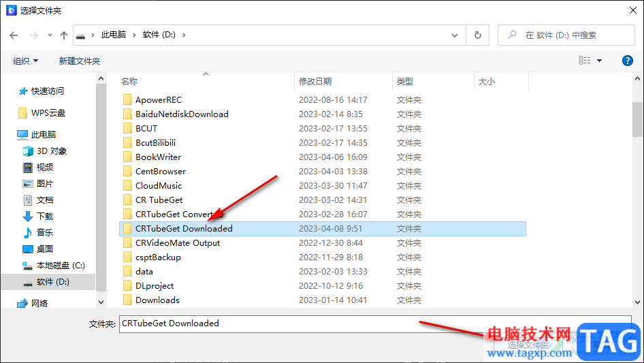Open the view options dropdown arrow
644x363 pixels.
point(599,61)
